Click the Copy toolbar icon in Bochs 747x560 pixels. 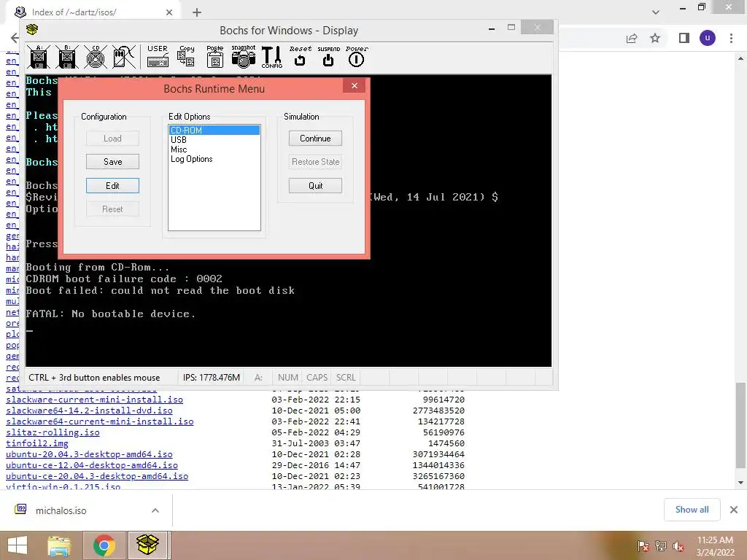click(x=186, y=56)
